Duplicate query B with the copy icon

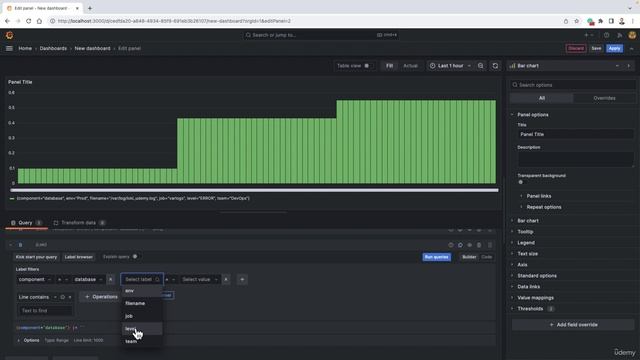(460, 245)
